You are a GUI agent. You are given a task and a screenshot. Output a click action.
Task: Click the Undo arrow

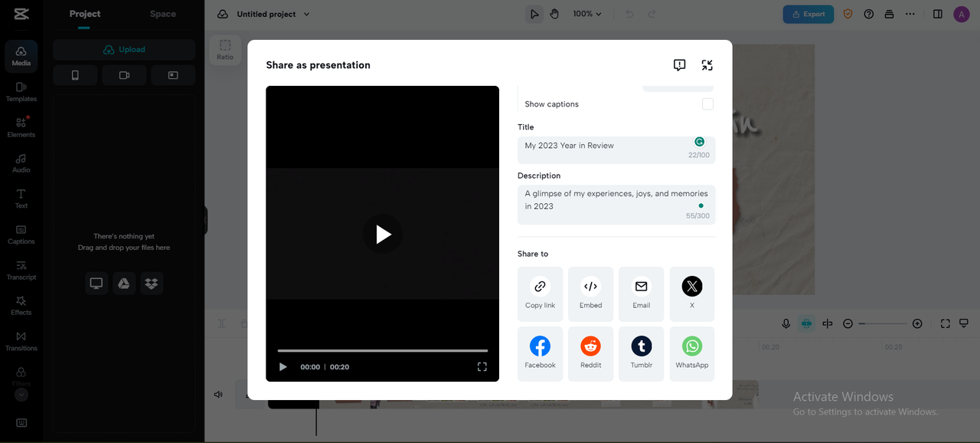[630, 14]
